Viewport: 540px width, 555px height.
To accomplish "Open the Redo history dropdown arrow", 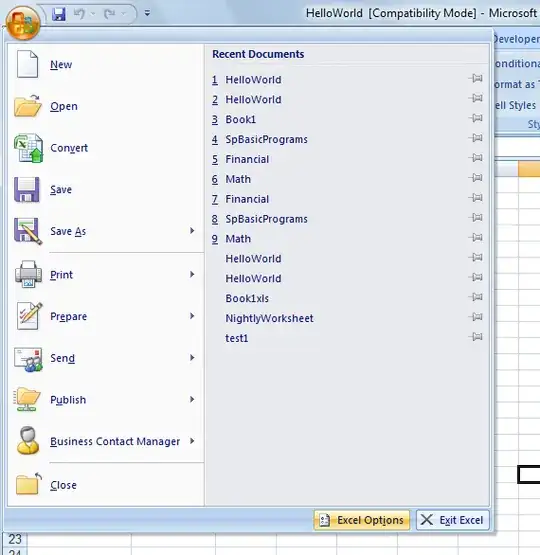I will click(123, 14).
